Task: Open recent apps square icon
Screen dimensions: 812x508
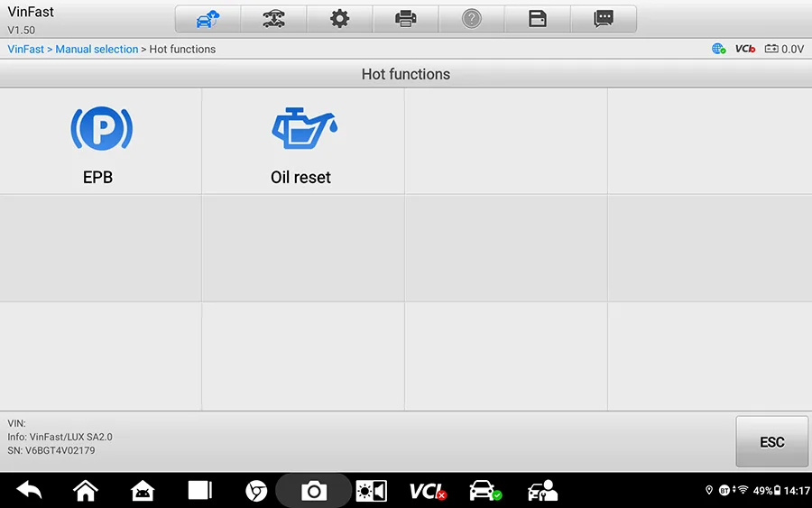Action: tap(200, 490)
